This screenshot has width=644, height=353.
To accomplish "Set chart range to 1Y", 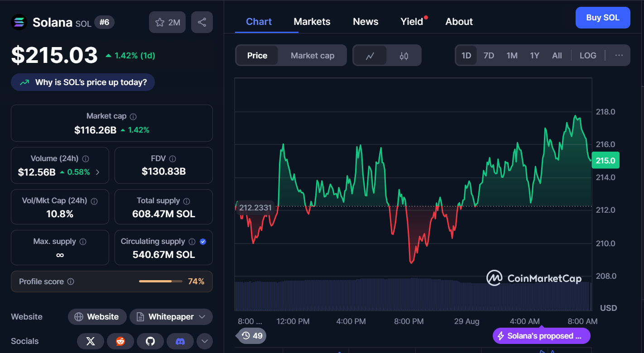I will [x=535, y=56].
